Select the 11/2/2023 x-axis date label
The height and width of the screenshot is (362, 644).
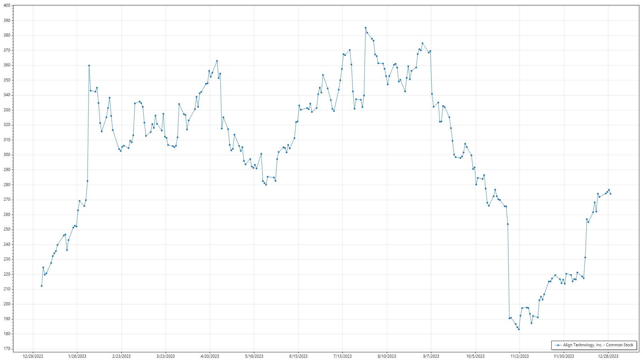pos(520,356)
